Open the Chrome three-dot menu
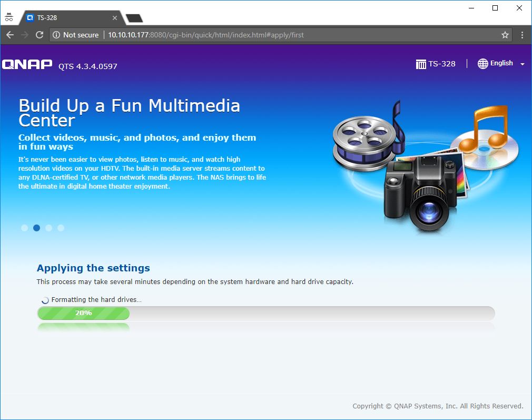 click(522, 35)
